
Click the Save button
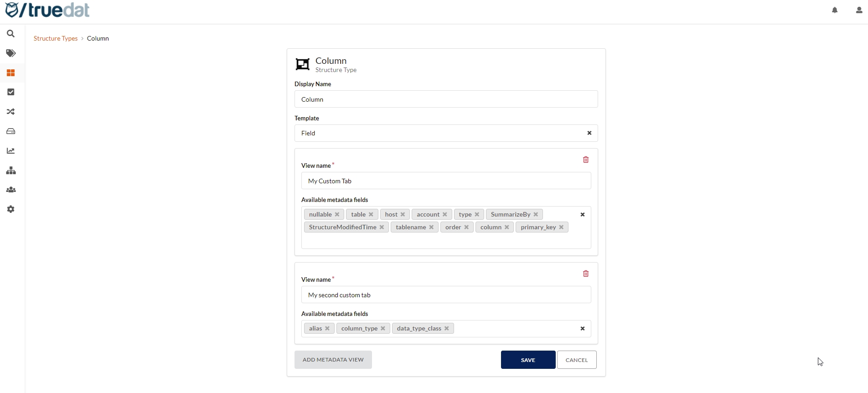click(528, 360)
